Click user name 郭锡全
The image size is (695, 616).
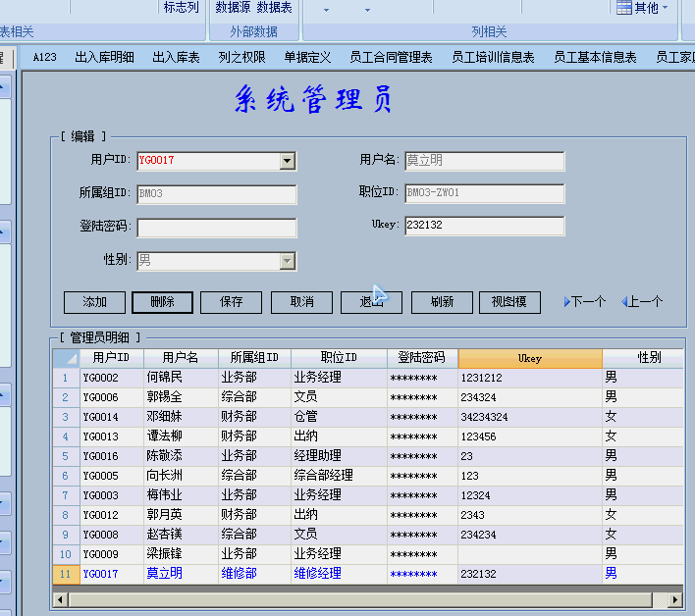[x=181, y=397]
